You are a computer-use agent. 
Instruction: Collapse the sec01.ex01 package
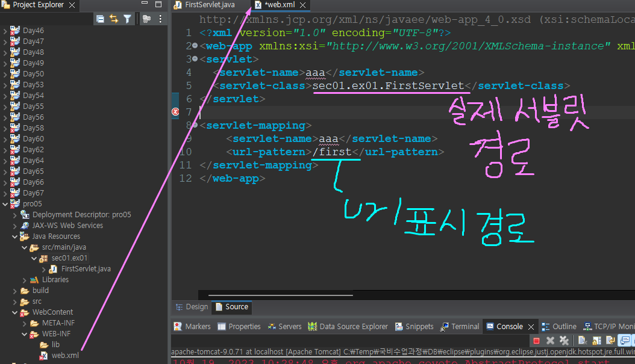pyautogui.click(x=34, y=258)
